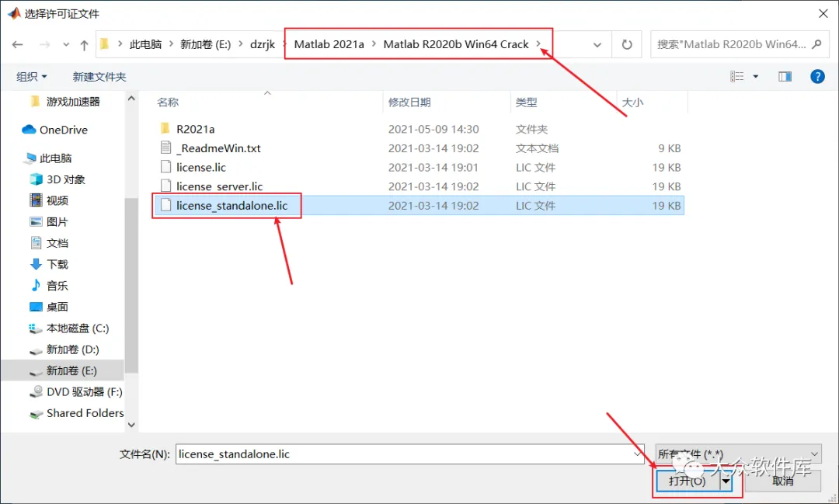The width and height of the screenshot is (839, 504).
Task: Click the folder icon in address bar
Action: click(105, 43)
